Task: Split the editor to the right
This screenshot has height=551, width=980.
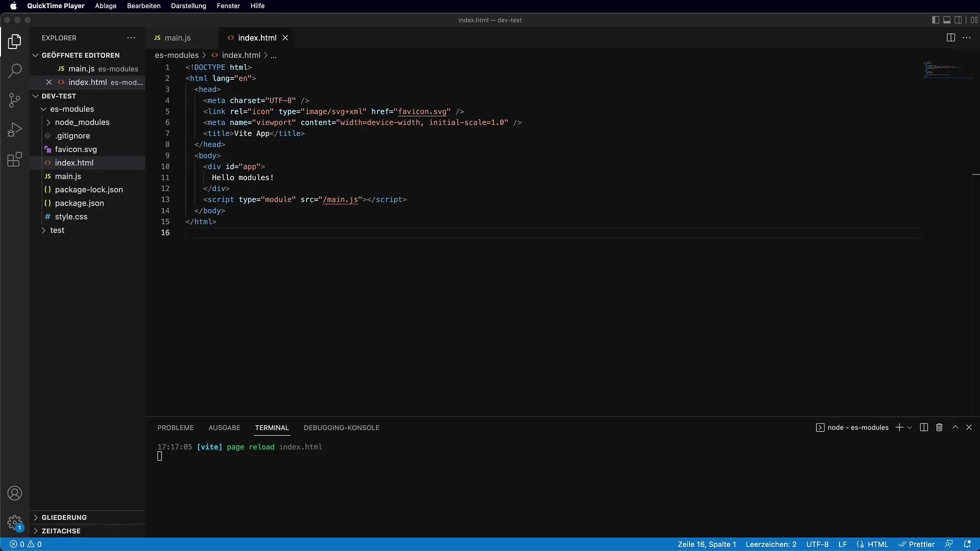Action: point(951,38)
